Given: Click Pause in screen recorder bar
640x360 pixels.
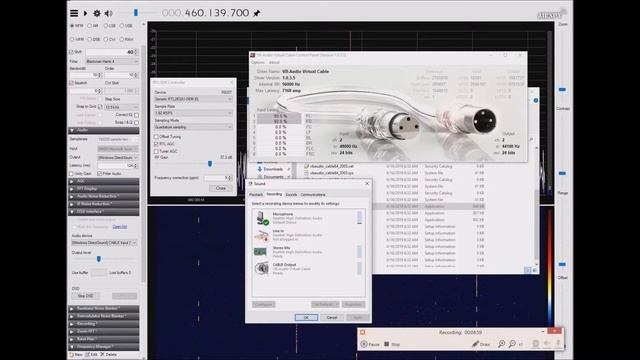Looking at the screenshot, I should [370, 344].
